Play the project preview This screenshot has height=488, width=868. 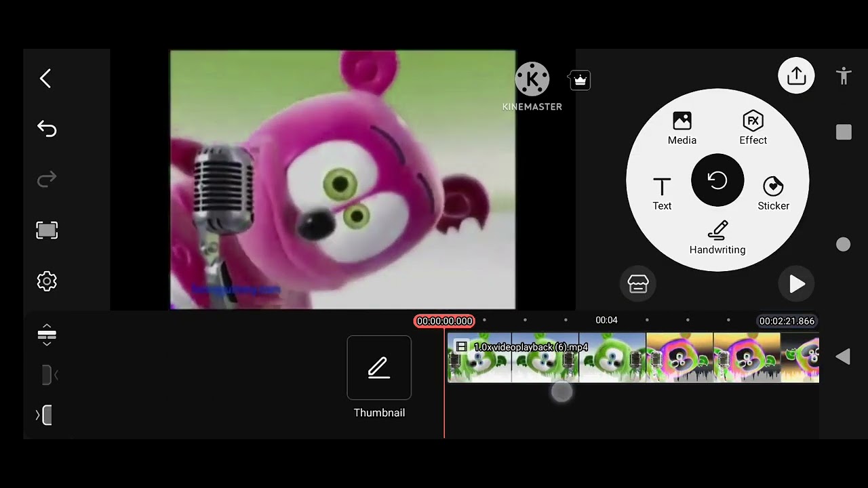pyautogui.click(x=797, y=284)
